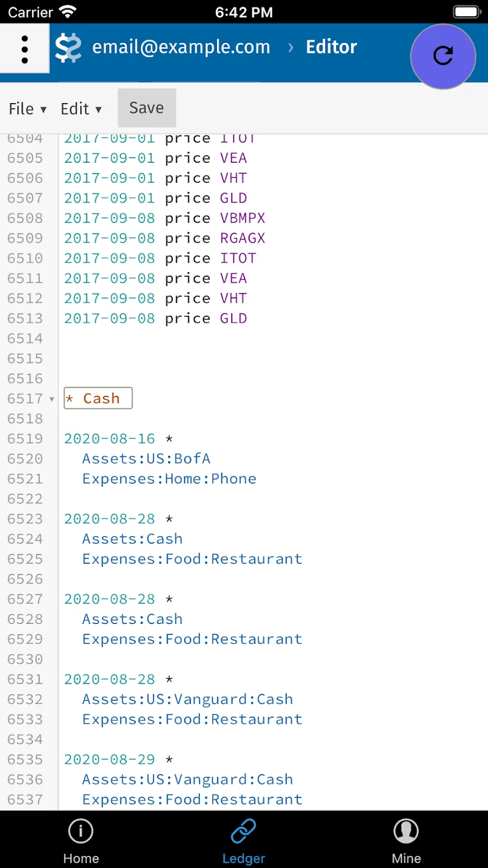Click line number 6523 in gutter
Image resolution: width=488 pixels, height=868 pixels.
click(x=25, y=519)
